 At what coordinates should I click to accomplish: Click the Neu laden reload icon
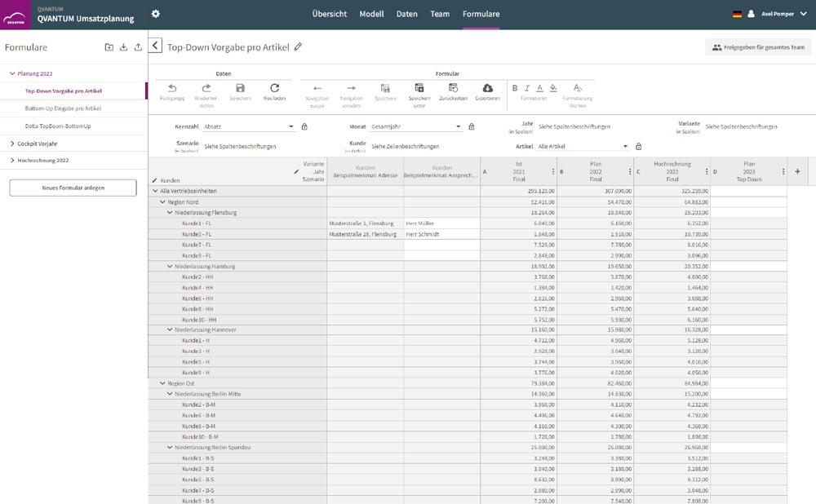(274, 88)
